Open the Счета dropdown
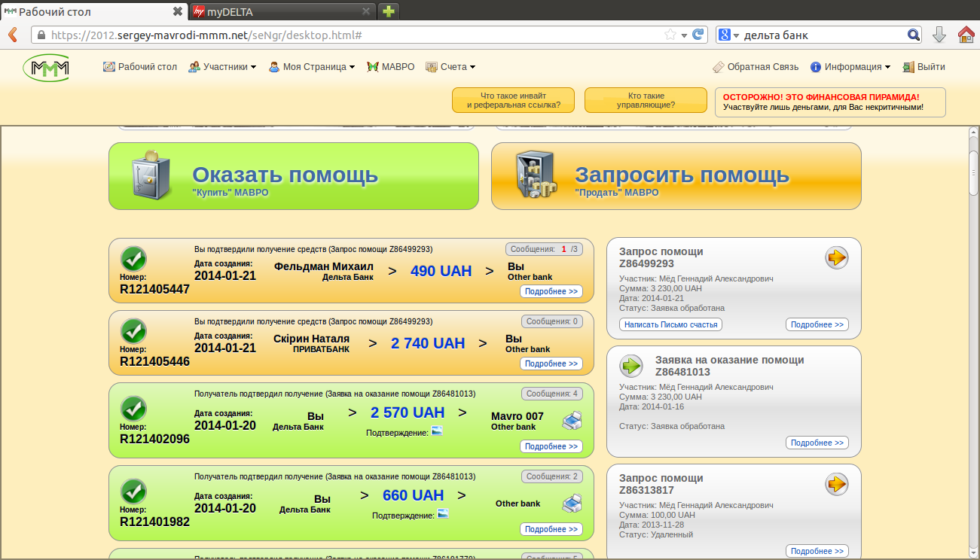Viewport: 980px width, 560px height. pyautogui.click(x=450, y=67)
